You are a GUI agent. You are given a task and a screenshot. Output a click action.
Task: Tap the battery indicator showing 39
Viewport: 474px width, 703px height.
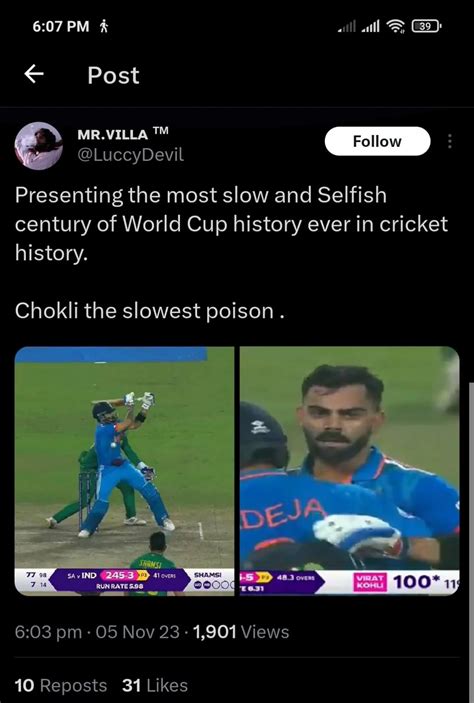point(426,26)
